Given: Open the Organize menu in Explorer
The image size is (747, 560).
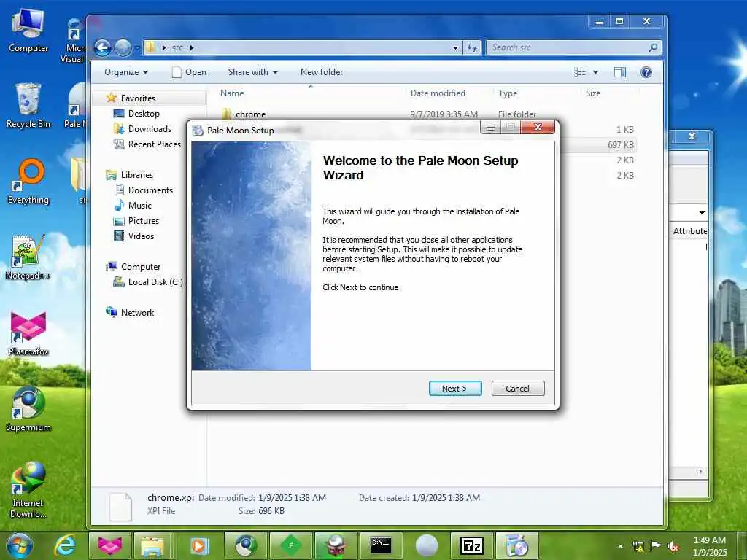Looking at the screenshot, I should [x=126, y=72].
